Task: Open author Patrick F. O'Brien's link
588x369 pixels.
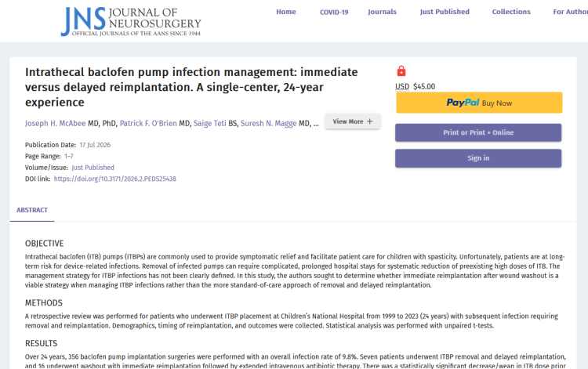Action: tap(148, 123)
